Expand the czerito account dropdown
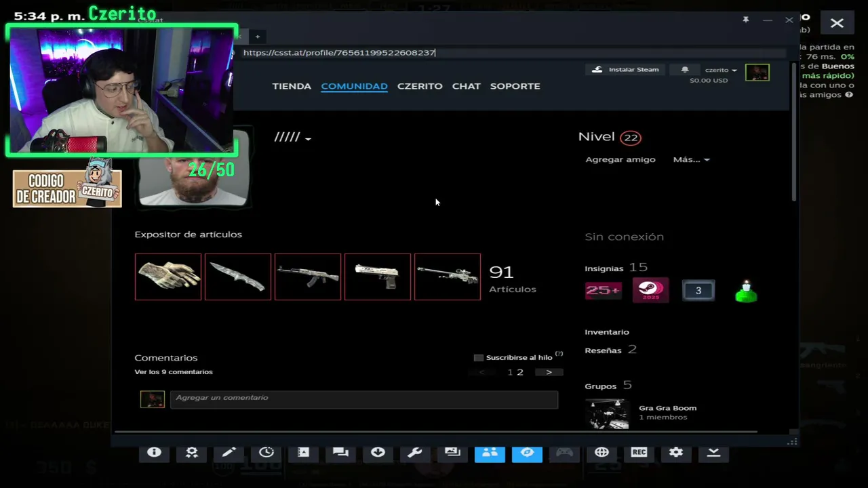This screenshot has width=868, height=488. click(721, 70)
